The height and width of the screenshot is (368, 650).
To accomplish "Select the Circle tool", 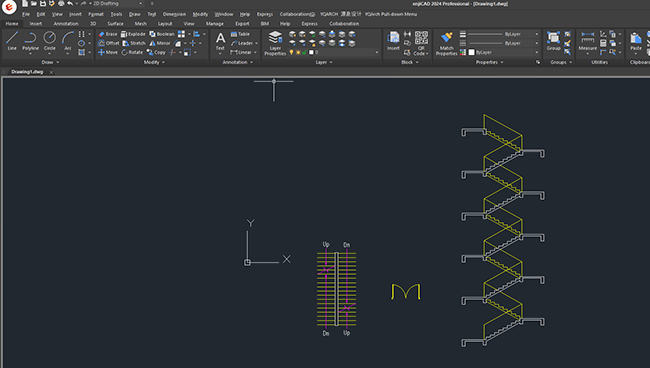I will click(49, 41).
